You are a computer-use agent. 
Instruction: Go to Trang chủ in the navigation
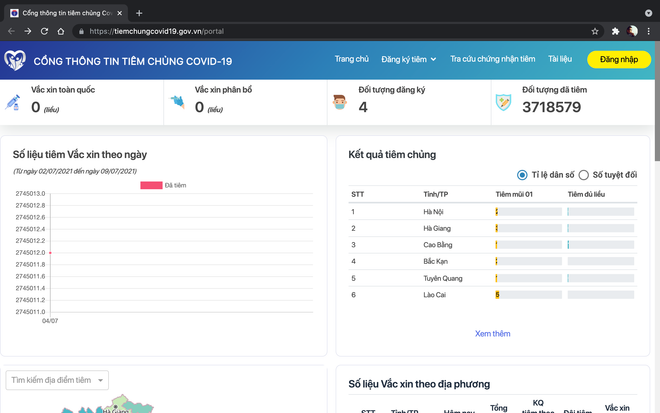352,60
